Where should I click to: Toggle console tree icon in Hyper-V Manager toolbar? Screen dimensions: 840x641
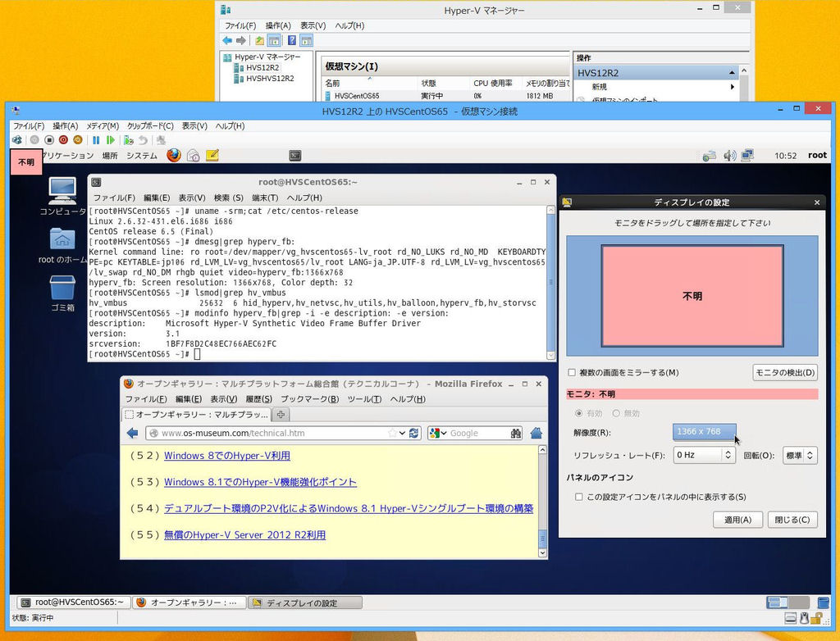coord(274,40)
